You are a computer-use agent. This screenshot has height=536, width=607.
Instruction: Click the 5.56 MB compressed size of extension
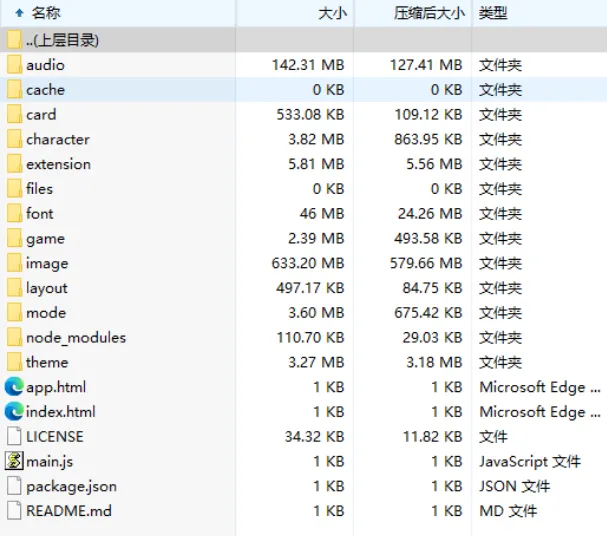pyautogui.click(x=434, y=164)
